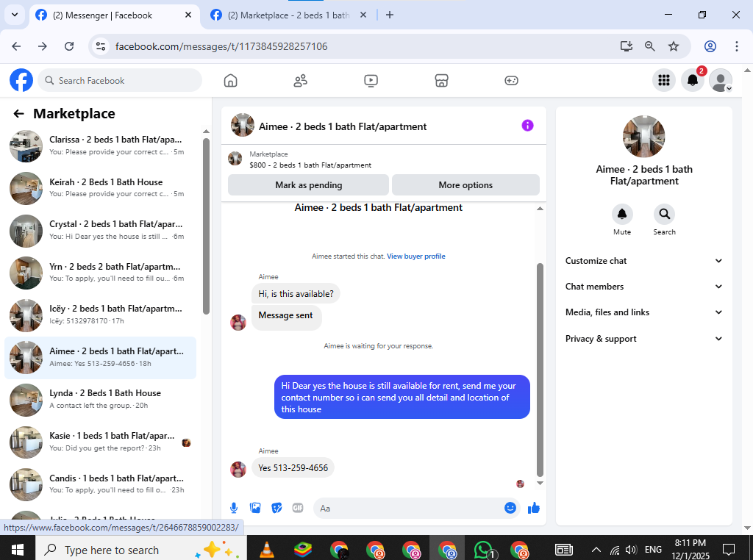The height and width of the screenshot is (560, 753).
Task: Choose a GIF icon
Action: 298,508
